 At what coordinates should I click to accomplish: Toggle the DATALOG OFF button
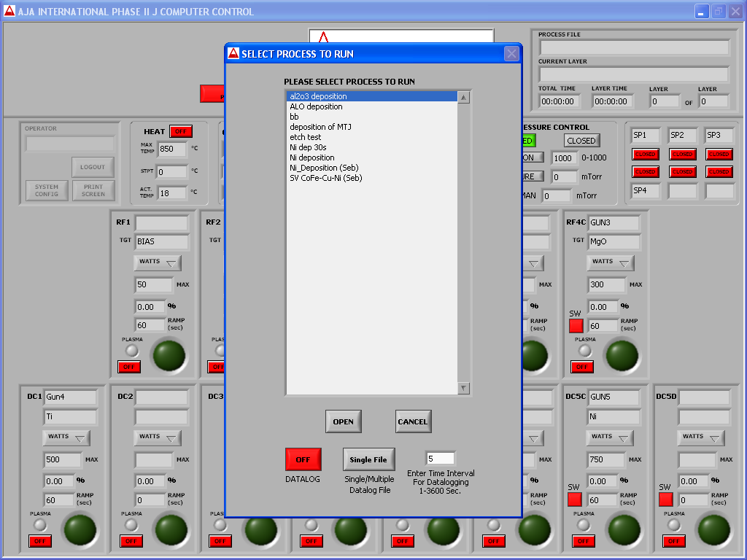(x=303, y=459)
